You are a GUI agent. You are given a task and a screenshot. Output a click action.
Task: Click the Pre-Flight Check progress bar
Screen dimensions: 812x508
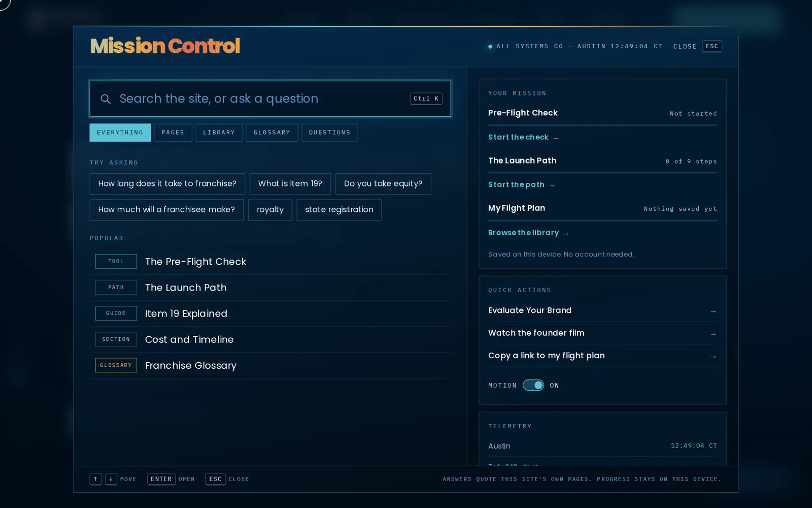[x=602, y=125]
